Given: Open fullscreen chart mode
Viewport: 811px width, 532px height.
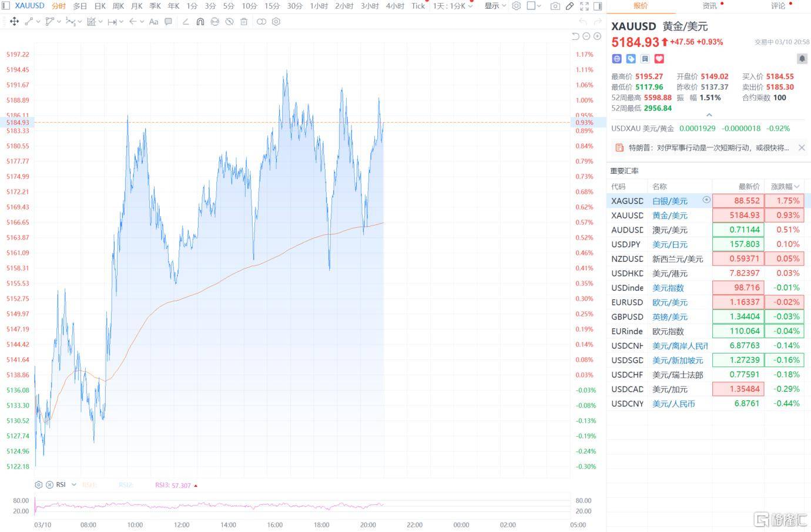Looking at the screenshot, I should [x=584, y=6].
